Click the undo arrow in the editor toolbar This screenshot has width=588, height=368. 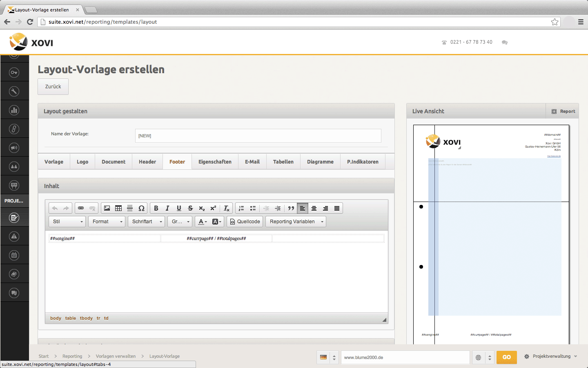tap(55, 208)
